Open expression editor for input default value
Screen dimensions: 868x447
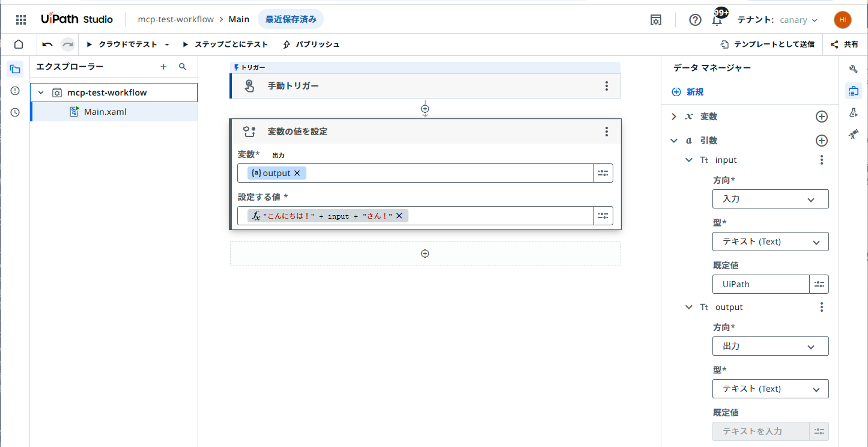(x=819, y=284)
